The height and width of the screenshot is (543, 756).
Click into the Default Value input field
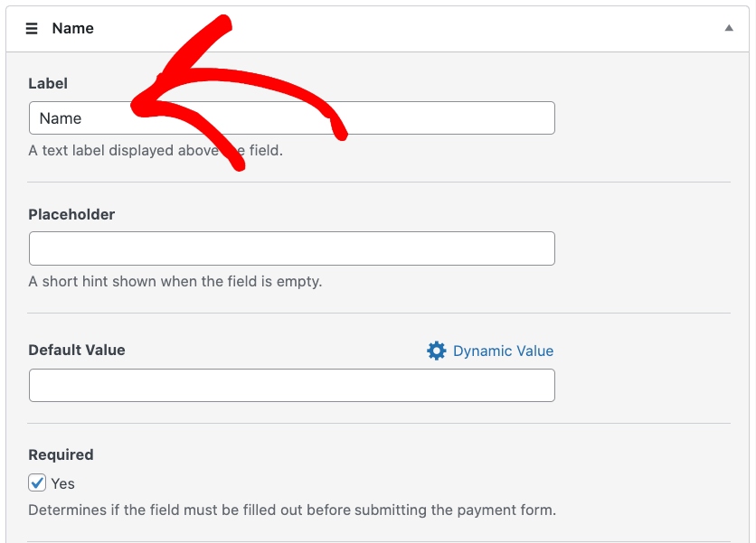(x=291, y=385)
